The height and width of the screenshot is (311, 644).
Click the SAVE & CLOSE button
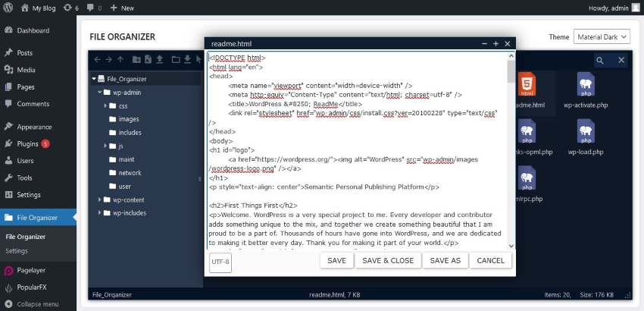pos(388,260)
